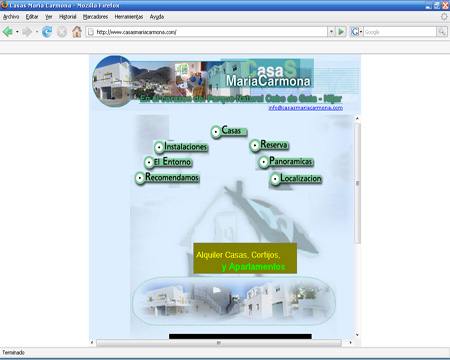Open the Localizacion page
The image size is (450, 360).
coord(296,179)
